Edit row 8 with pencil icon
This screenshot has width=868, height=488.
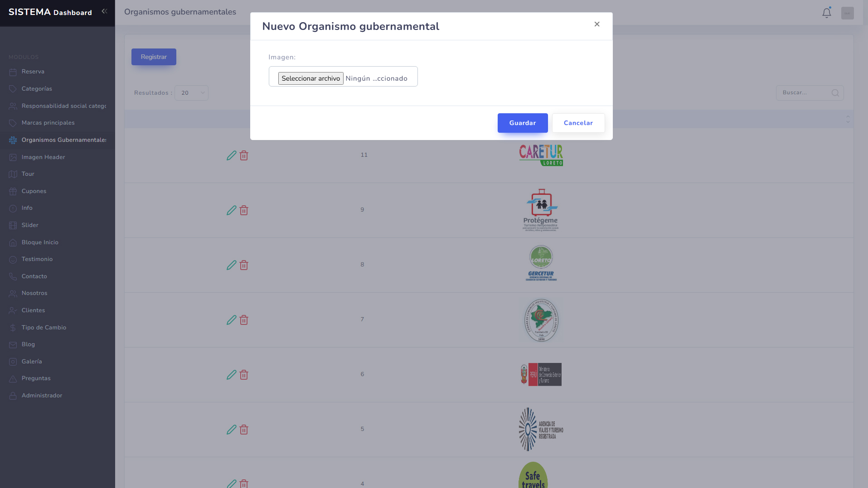point(231,265)
